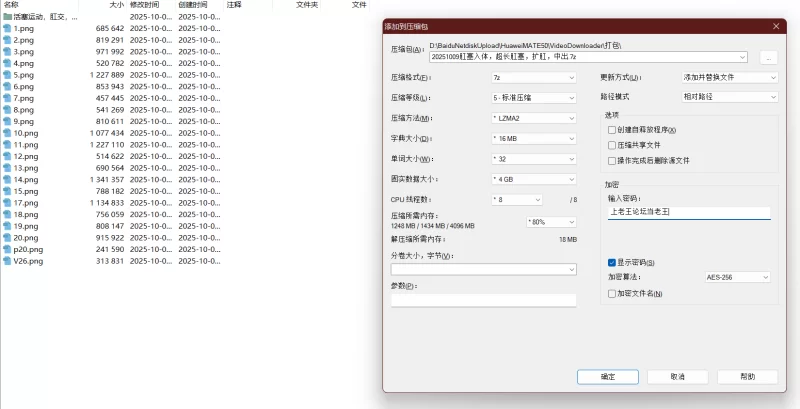Click the 取消 button
The image size is (800, 409).
pyautogui.click(x=678, y=377)
